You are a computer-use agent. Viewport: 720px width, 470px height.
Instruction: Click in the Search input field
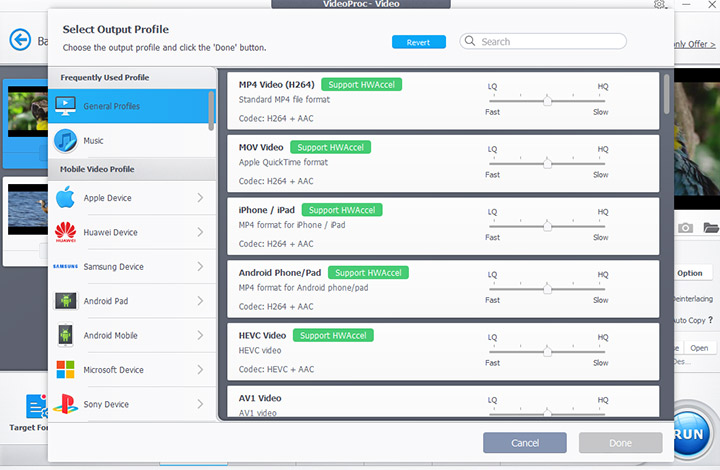543,41
